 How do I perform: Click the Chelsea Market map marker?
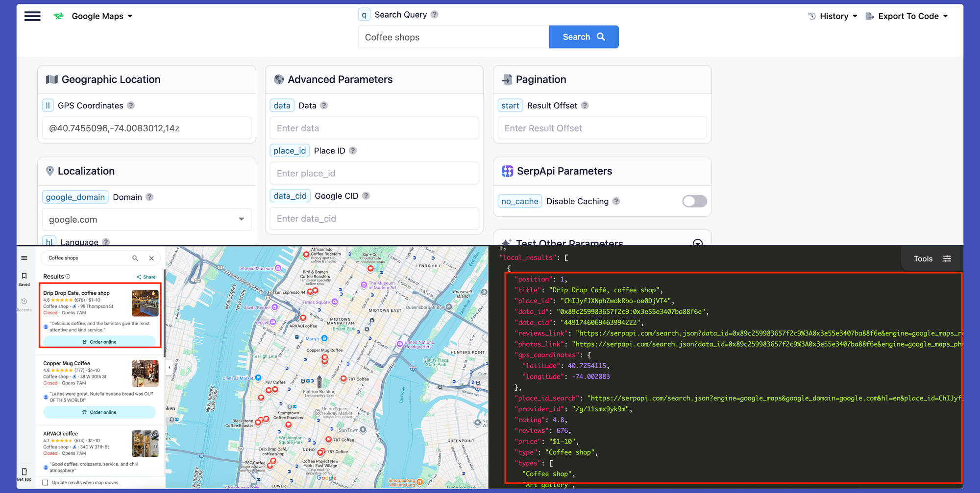click(258, 378)
